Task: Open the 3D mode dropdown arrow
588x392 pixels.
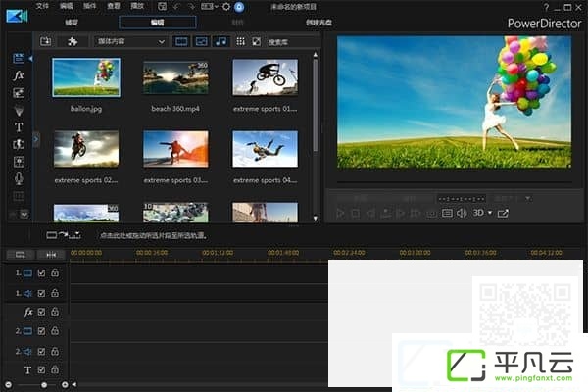Action: coord(490,213)
